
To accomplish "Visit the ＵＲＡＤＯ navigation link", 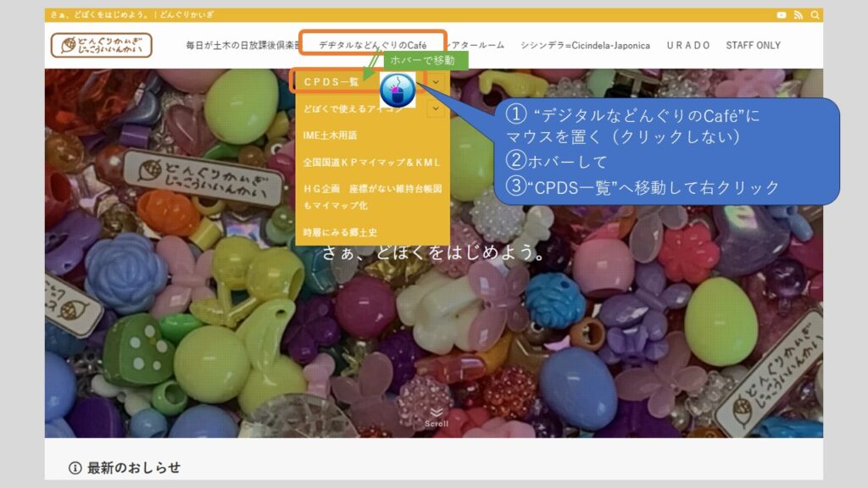I will 687,46.
